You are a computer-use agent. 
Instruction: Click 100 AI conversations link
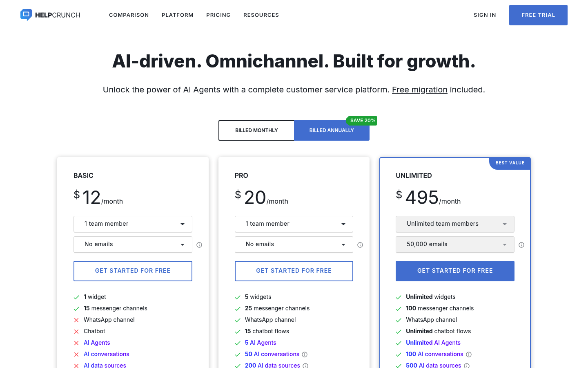point(434,354)
